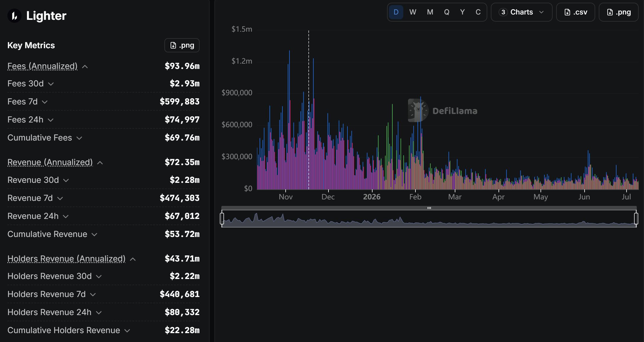The height and width of the screenshot is (342, 644).
Task: Click the $599,883 Fees 7d value
Action: (x=179, y=102)
